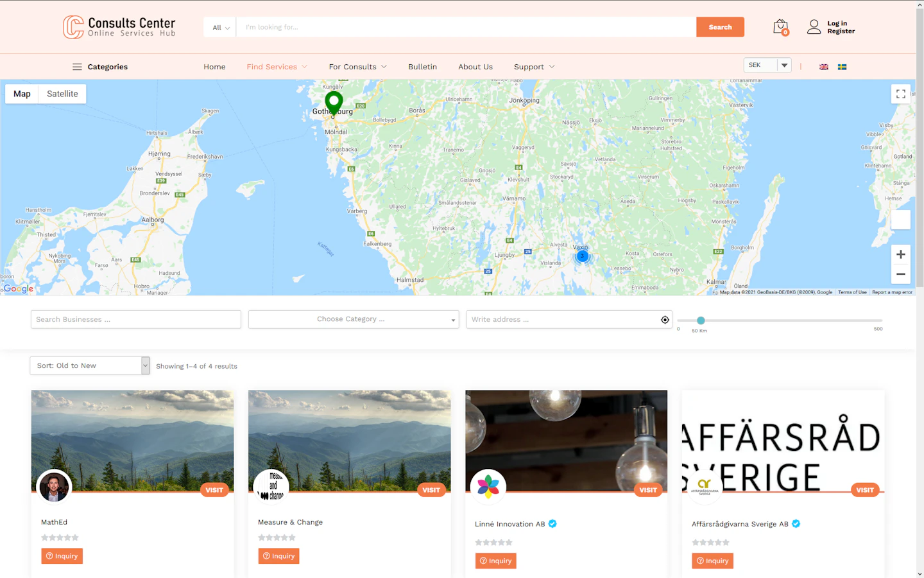This screenshot has width=924, height=578.
Task: Open Street View pegman control on map
Action: [x=901, y=220]
